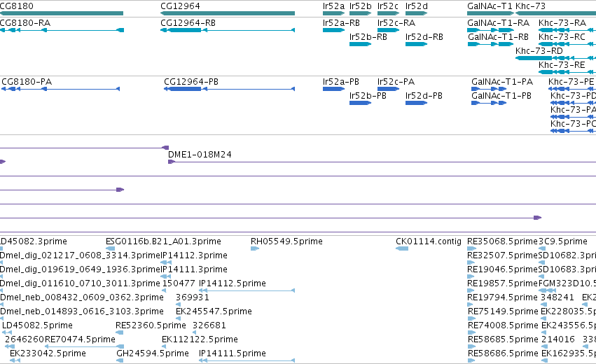Select the Ir52b-PB CDS feature

click(x=361, y=103)
